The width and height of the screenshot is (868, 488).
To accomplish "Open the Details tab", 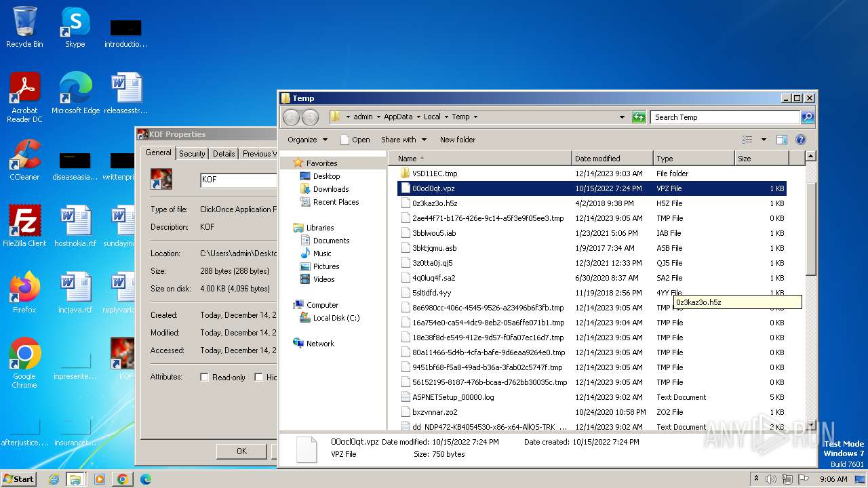I will pyautogui.click(x=224, y=154).
